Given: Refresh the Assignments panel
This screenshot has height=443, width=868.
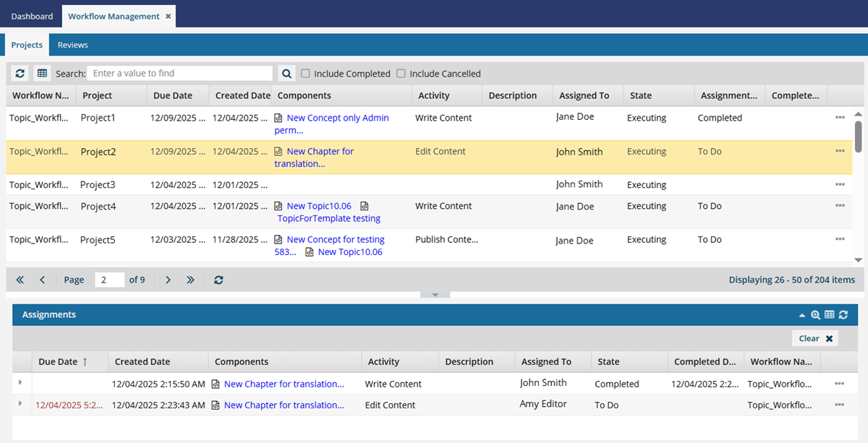Looking at the screenshot, I should pos(843,315).
